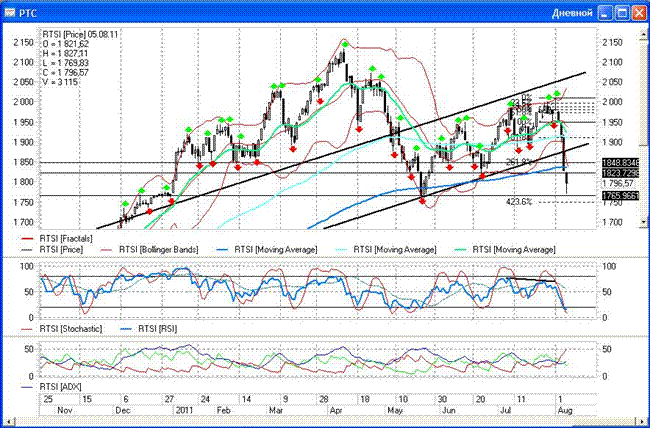Click the day 18 date label on time axis

(365, 399)
